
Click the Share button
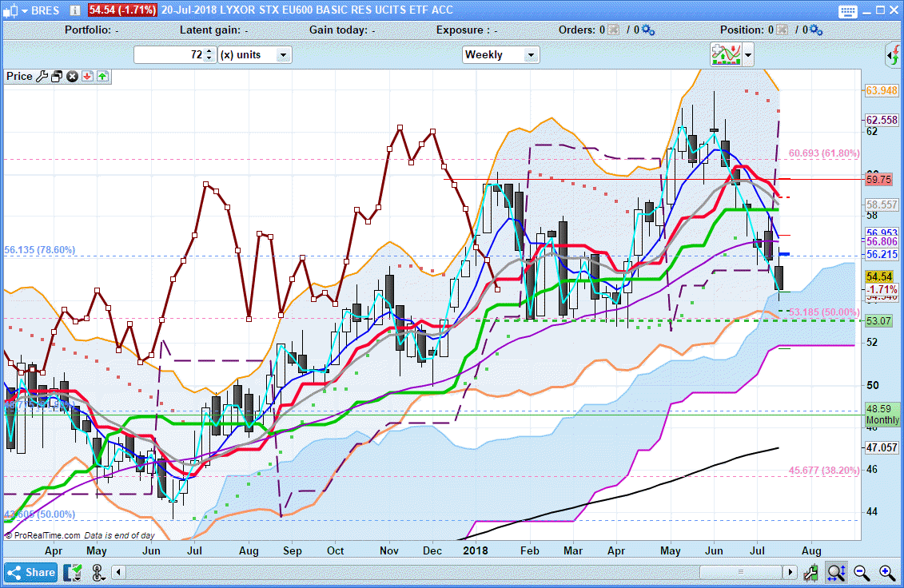31,573
